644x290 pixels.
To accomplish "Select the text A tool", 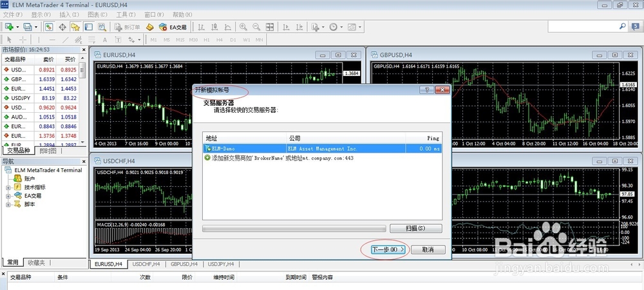I will coord(105,40).
